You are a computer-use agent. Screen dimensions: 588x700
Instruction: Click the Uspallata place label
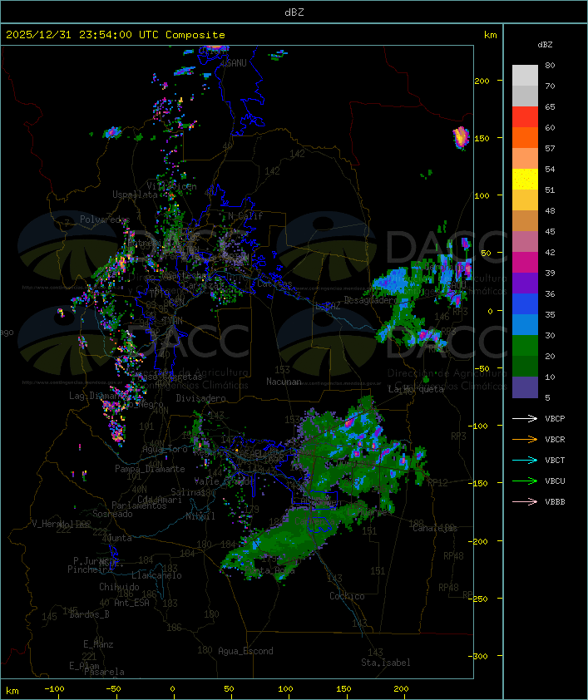135,195
